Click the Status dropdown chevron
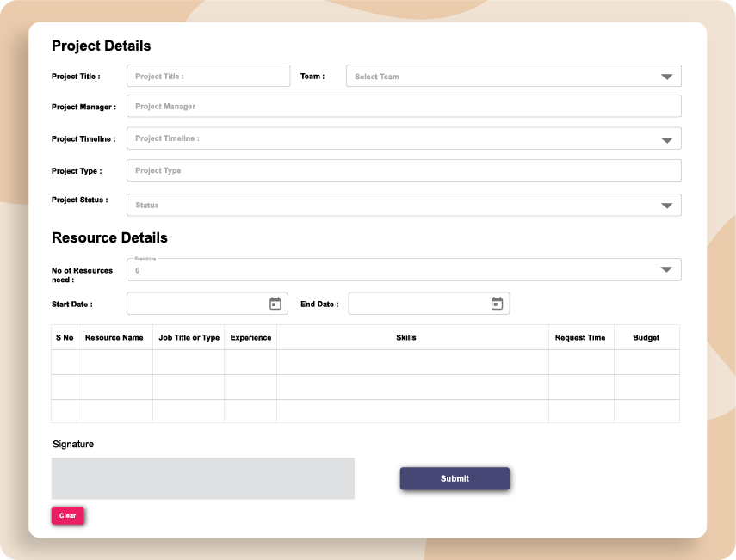 [666, 205]
